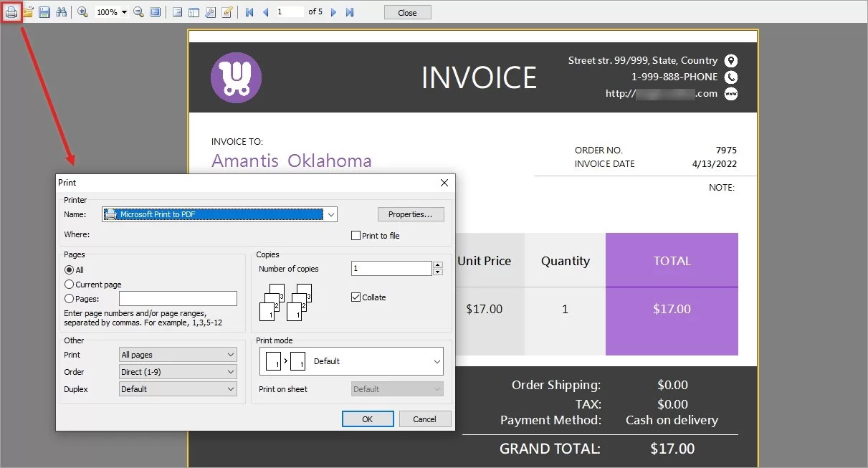Viewport: 868px width, 468px height.
Task: Select the Current page radio button
Action: (68, 284)
